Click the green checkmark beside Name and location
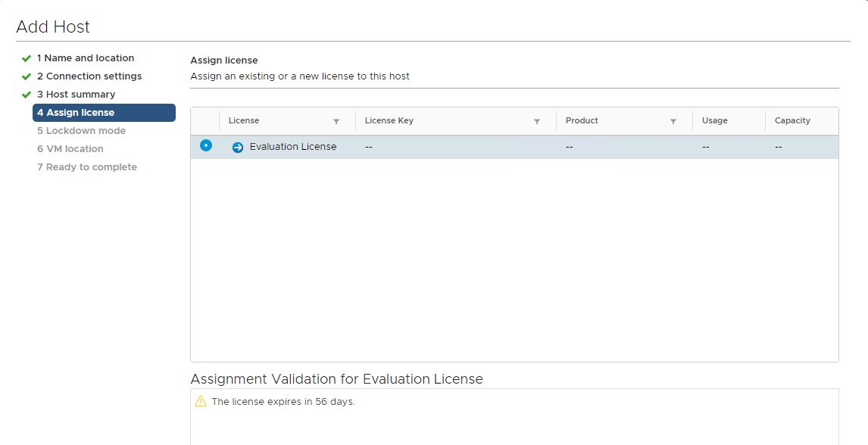Image resolution: width=868 pixels, height=445 pixels. 26,58
